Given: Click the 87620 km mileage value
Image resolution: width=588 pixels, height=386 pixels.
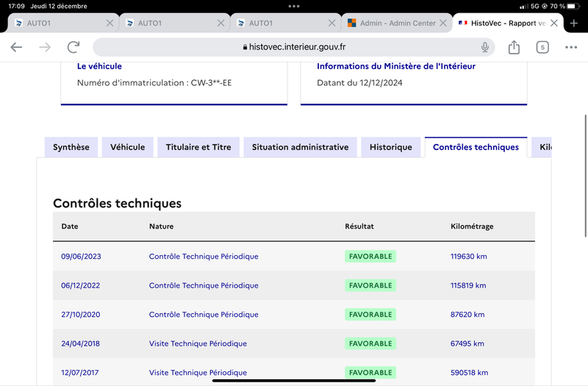Looking at the screenshot, I should (x=467, y=315).
